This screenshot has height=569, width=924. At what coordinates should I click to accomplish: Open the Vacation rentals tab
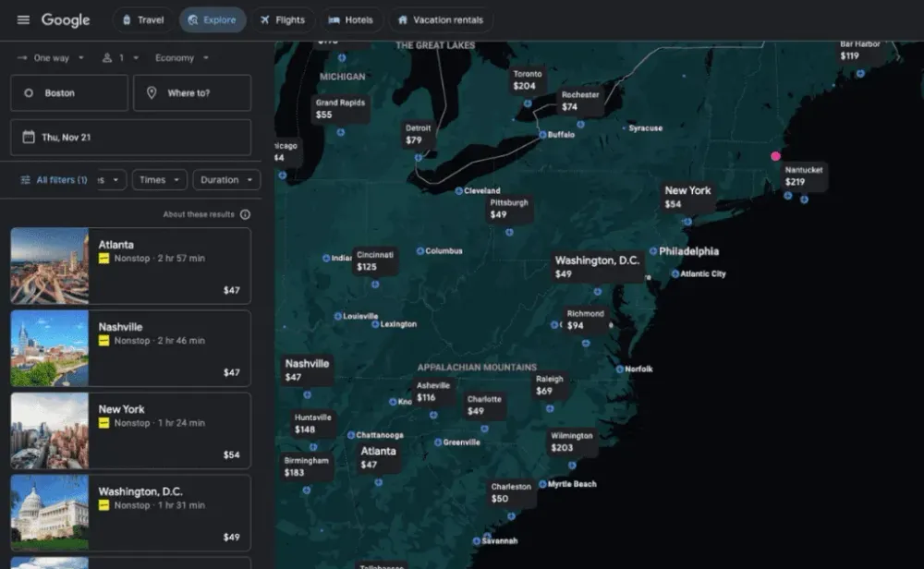pyautogui.click(x=440, y=20)
